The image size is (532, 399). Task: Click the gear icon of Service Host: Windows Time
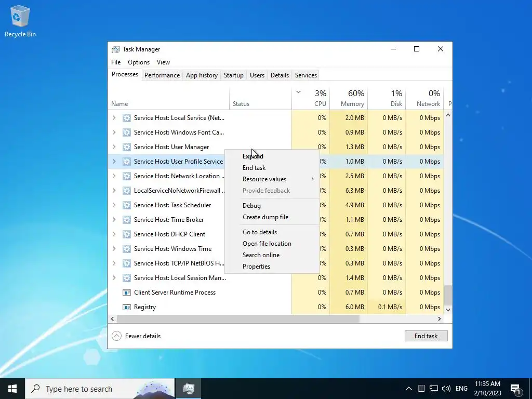click(127, 249)
